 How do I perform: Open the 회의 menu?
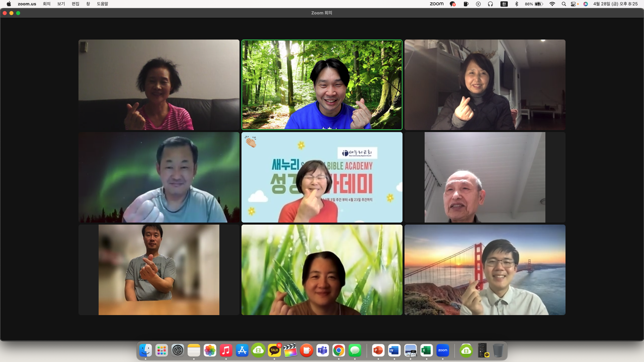(x=47, y=4)
